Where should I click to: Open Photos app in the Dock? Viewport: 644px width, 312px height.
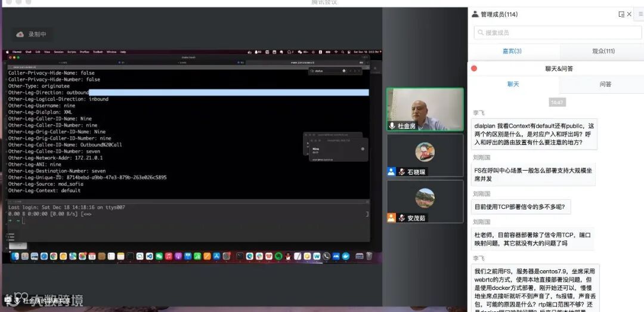click(x=82, y=256)
